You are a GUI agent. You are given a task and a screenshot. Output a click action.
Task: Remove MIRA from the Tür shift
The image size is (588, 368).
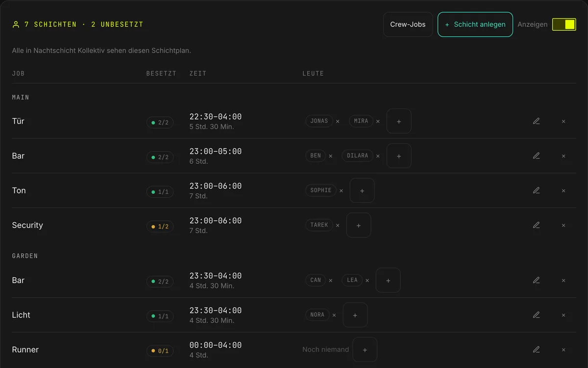coord(378,121)
